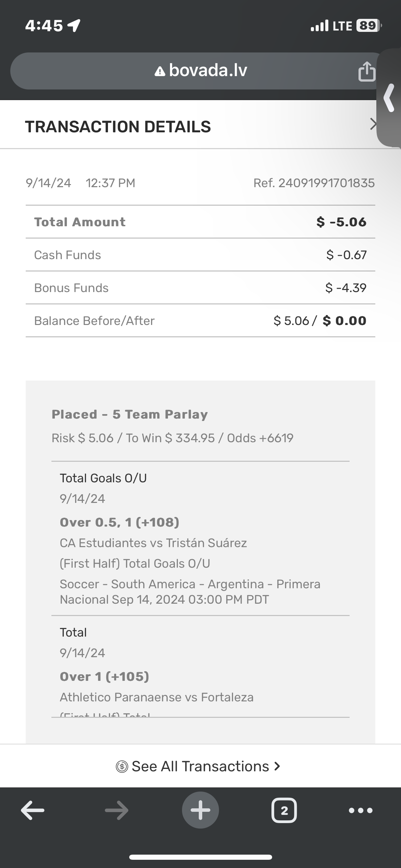Tap the Ref. 24091991701835 reference number

tap(314, 183)
